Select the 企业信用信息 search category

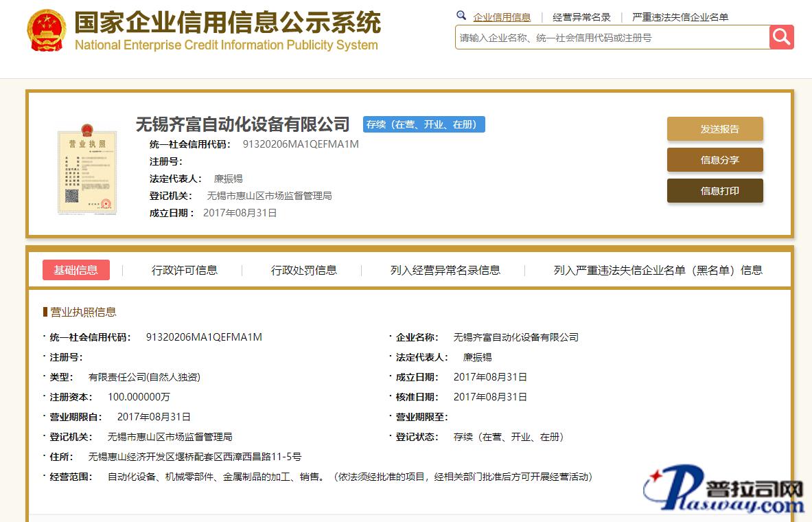(x=502, y=17)
